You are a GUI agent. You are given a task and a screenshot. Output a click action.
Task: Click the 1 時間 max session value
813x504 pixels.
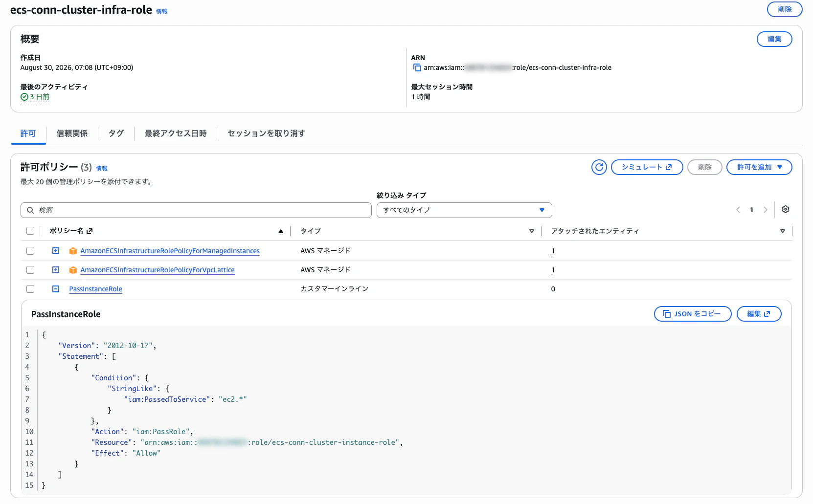pos(421,97)
